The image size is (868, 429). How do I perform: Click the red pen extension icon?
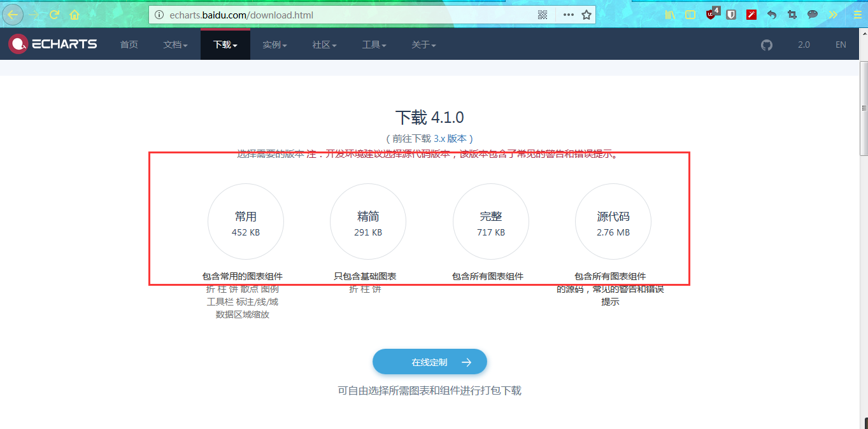click(x=751, y=14)
